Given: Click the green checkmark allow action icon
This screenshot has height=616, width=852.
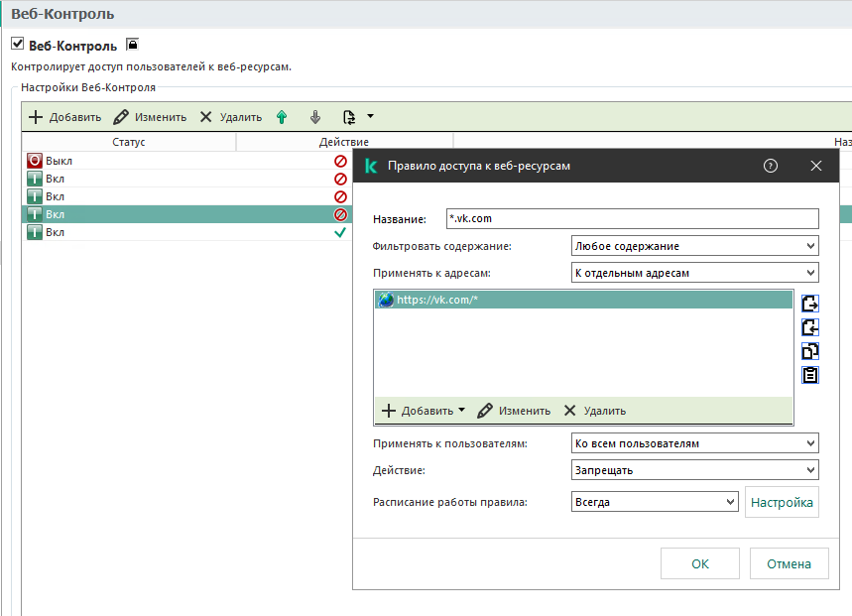Looking at the screenshot, I should (x=340, y=232).
